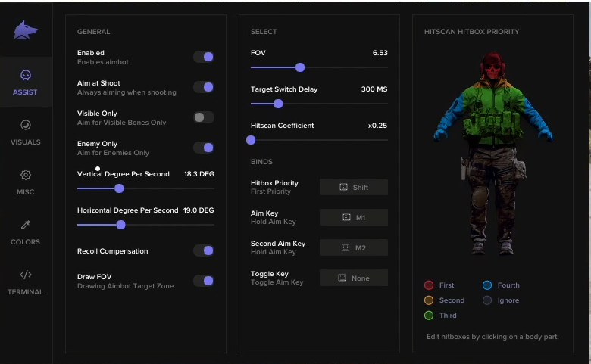Open the Misc gear icon
The image size is (591, 364).
click(x=26, y=175)
